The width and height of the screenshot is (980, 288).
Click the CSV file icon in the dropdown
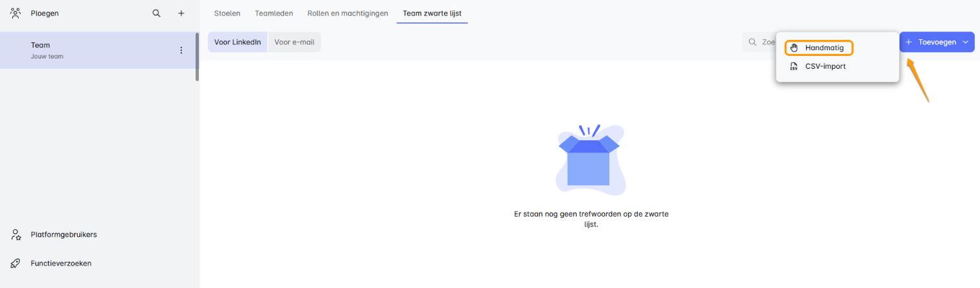click(794, 66)
